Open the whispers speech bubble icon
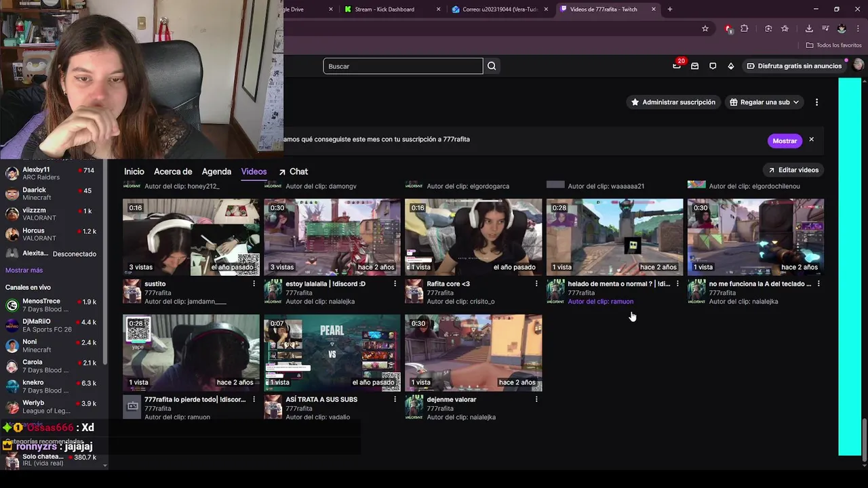 click(x=713, y=66)
